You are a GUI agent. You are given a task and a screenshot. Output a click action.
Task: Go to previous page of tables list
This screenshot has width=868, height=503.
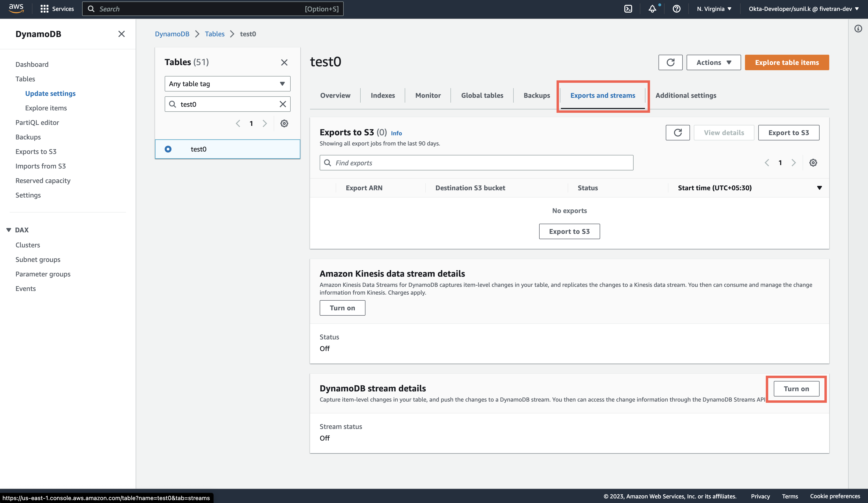[x=238, y=123]
